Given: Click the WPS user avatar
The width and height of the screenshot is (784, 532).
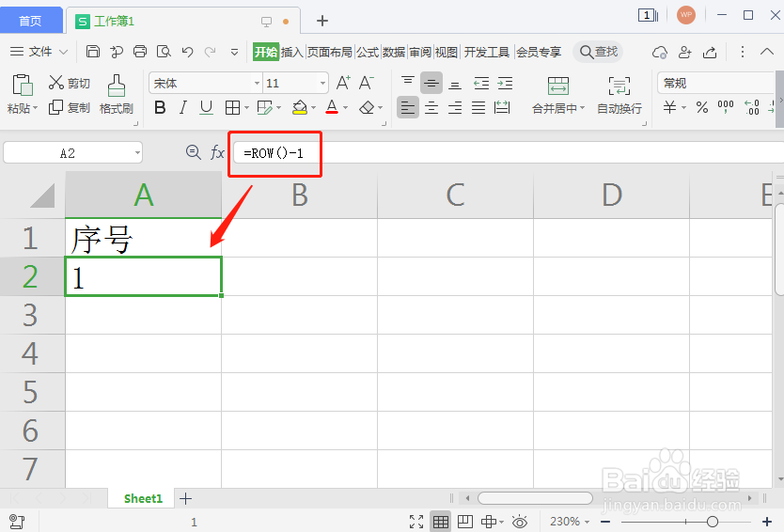Looking at the screenshot, I should (x=686, y=15).
